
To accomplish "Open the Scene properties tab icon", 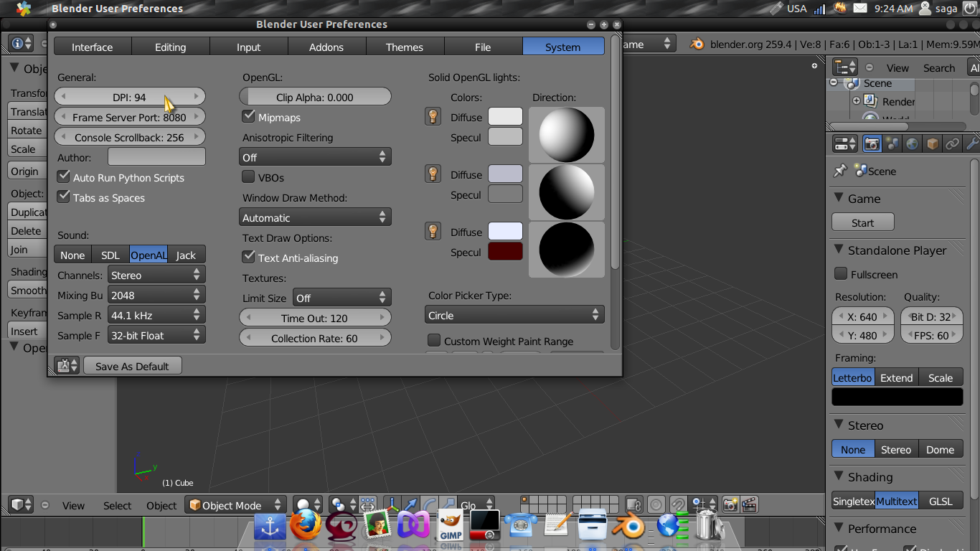I will click(892, 143).
